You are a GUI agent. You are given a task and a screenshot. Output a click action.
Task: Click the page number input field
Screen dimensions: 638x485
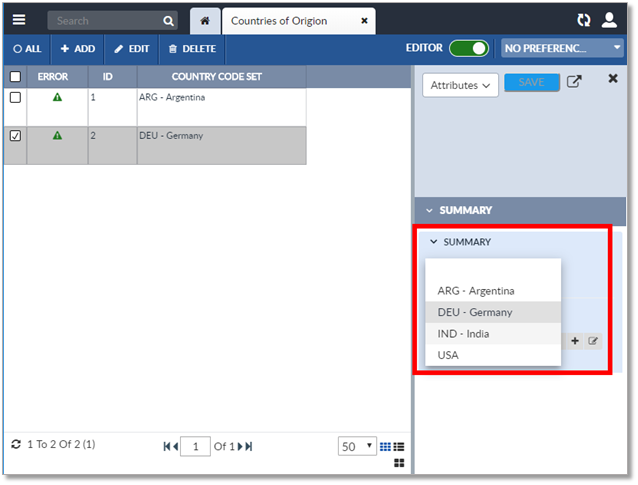coord(195,447)
